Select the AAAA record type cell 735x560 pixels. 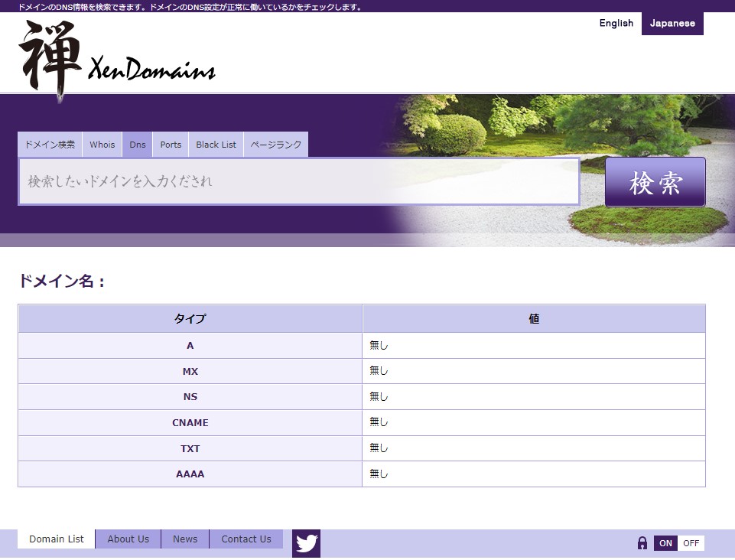(190, 474)
